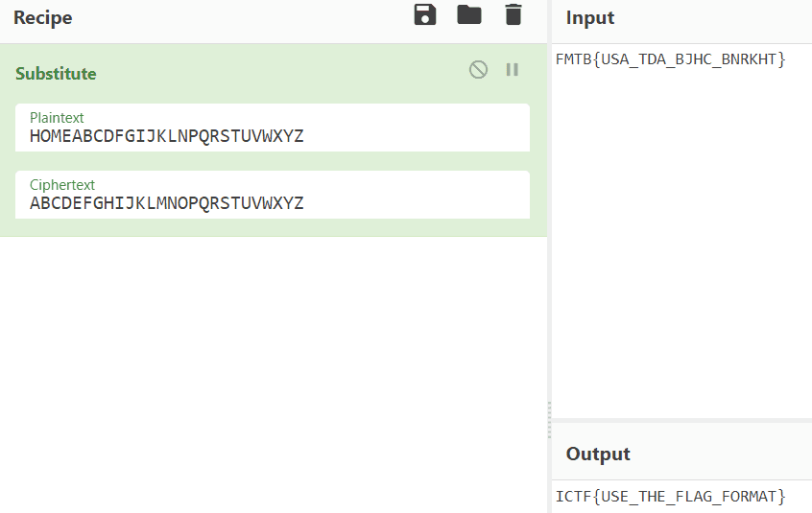This screenshot has width=812, height=513.
Task: Select the Input panel heading
Action: click(589, 17)
